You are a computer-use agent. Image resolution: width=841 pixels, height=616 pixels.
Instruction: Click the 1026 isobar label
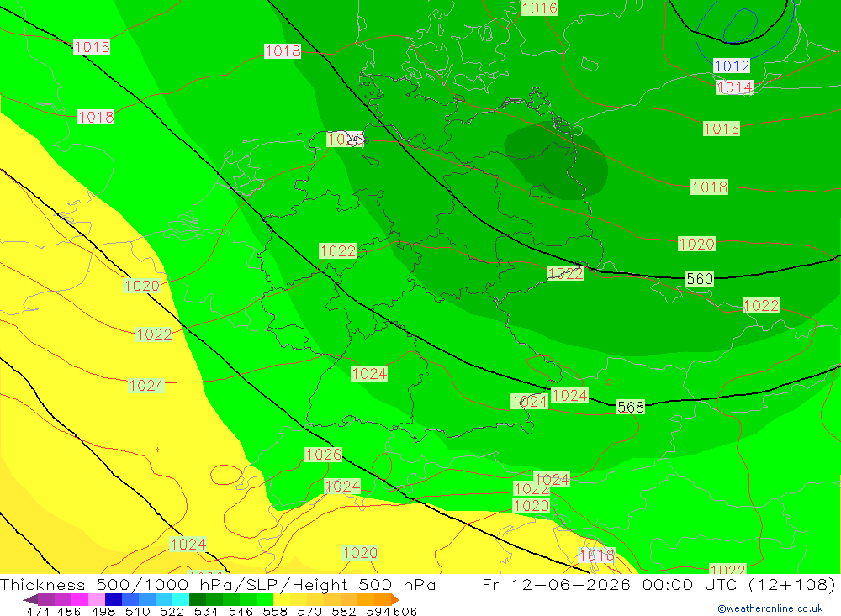324,455
